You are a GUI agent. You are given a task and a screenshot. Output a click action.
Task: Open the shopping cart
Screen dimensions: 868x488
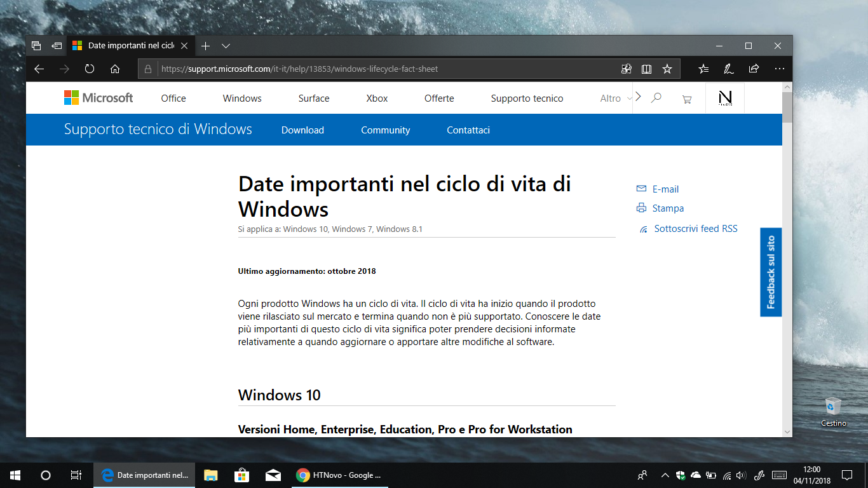pos(686,98)
